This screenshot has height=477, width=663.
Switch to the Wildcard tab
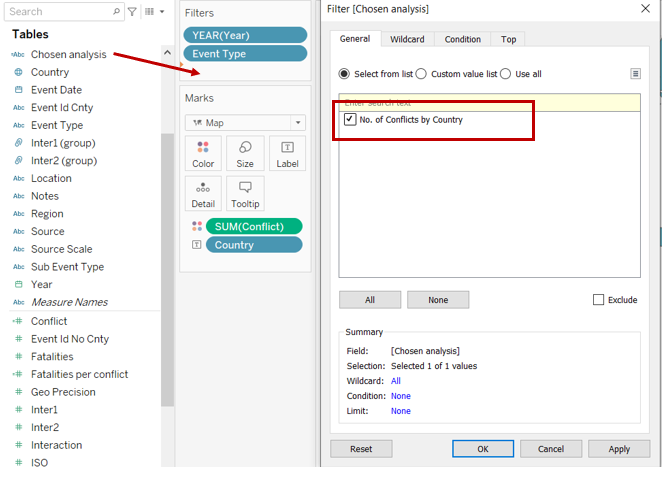pyautogui.click(x=406, y=39)
